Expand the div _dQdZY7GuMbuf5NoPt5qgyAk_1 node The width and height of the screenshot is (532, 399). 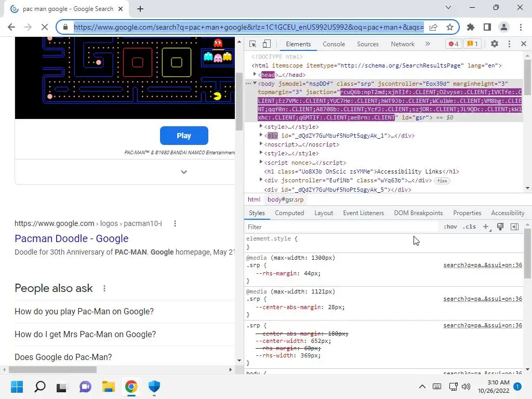click(x=261, y=135)
